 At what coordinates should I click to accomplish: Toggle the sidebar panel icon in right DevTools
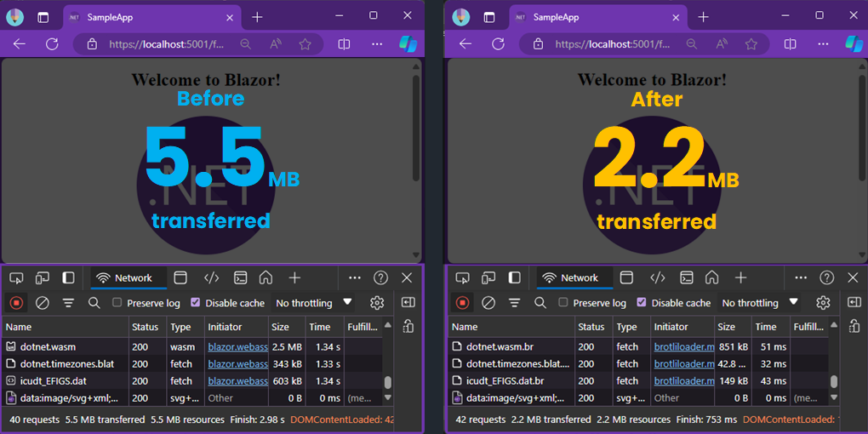pos(515,278)
